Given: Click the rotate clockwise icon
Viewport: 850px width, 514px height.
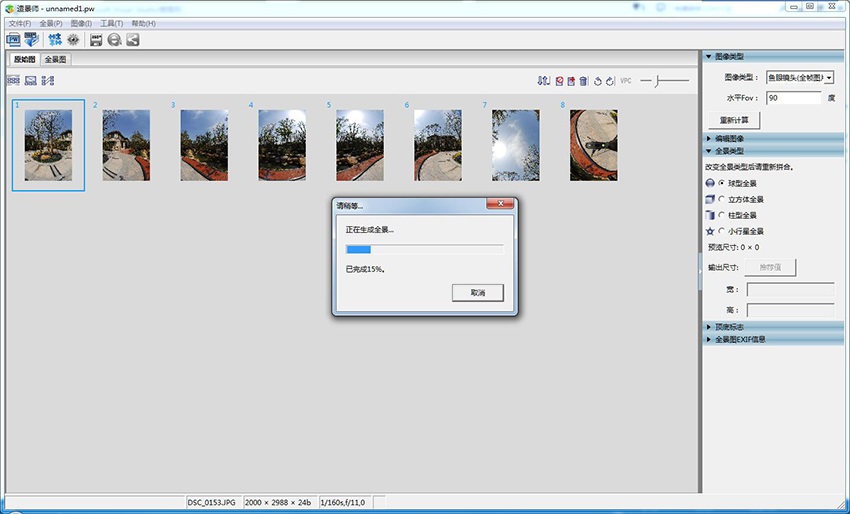Looking at the screenshot, I should point(609,80).
